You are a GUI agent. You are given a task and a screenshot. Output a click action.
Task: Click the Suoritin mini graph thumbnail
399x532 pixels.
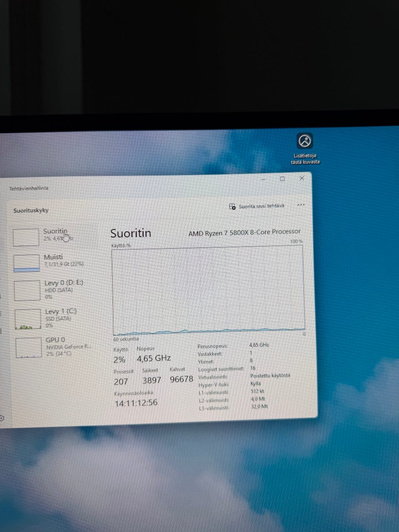pyautogui.click(x=26, y=237)
